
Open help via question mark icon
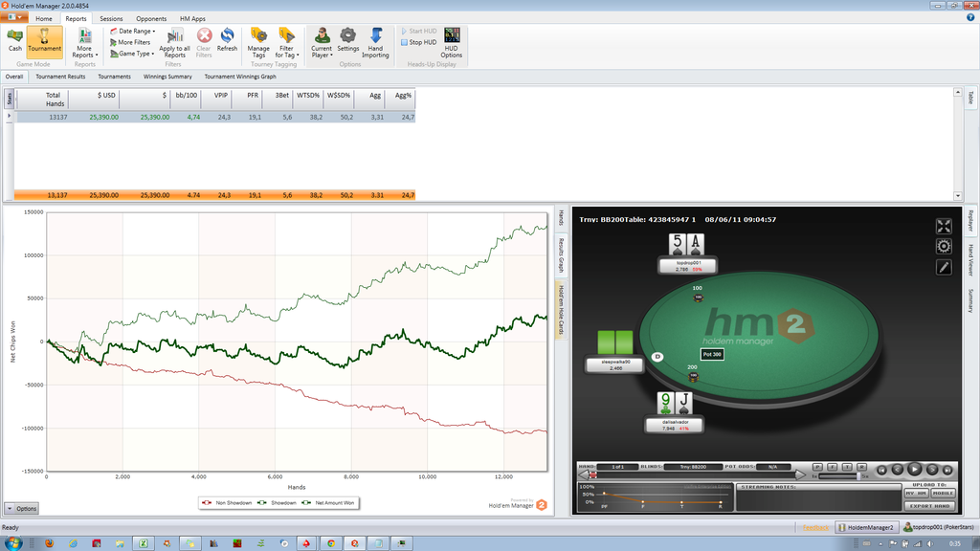[x=970, y=17]
